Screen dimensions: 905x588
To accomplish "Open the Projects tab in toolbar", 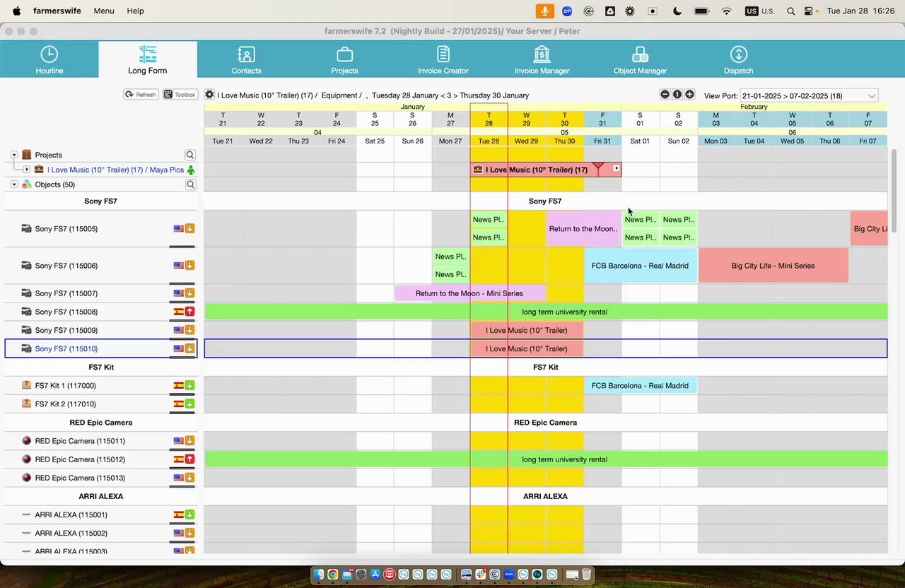I will point(344,59).
